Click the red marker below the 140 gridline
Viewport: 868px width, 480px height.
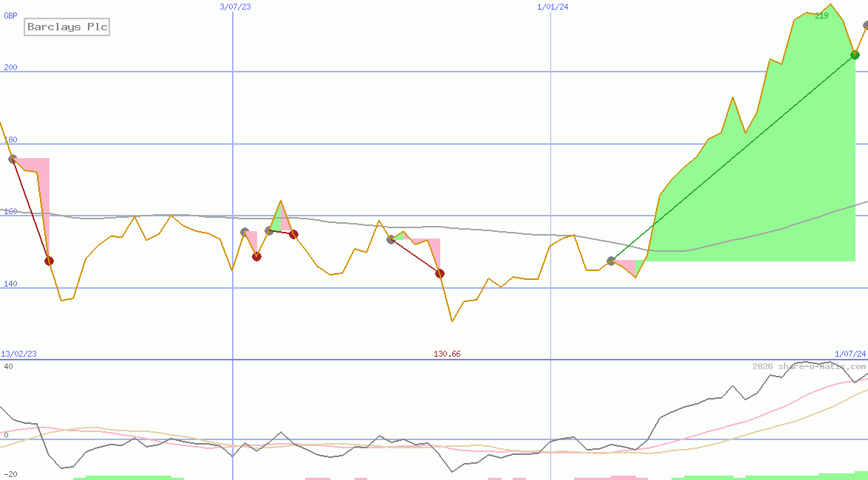click(440, 273)
